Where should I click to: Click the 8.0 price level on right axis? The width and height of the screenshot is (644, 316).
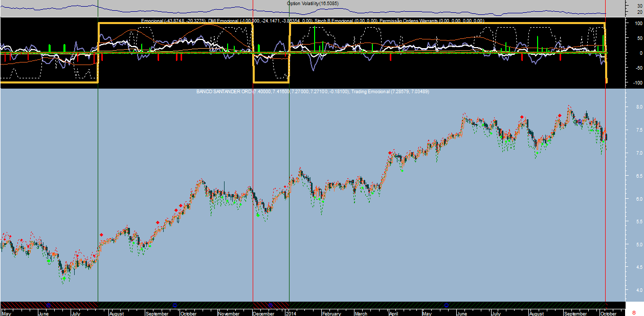[625, 107]
